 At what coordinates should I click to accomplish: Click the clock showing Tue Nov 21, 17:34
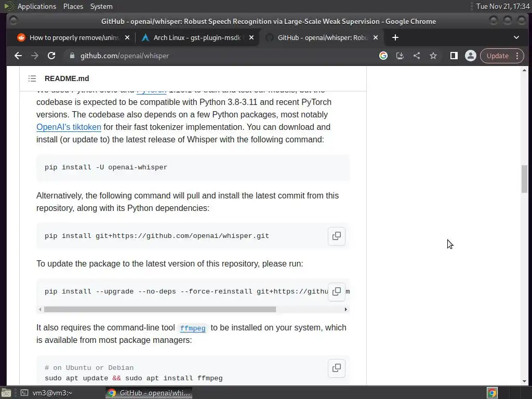click(x=503, y=6)
